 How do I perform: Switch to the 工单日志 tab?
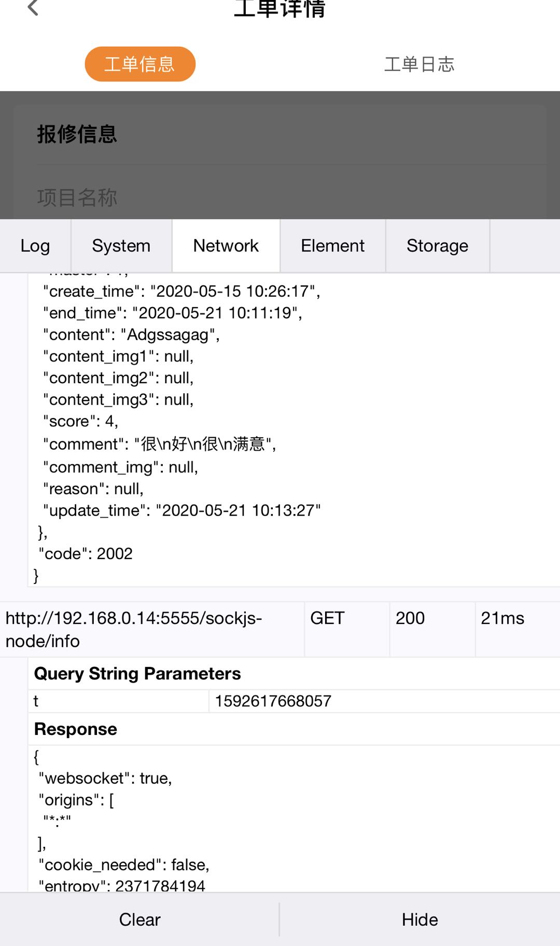(x=420, y=64)
